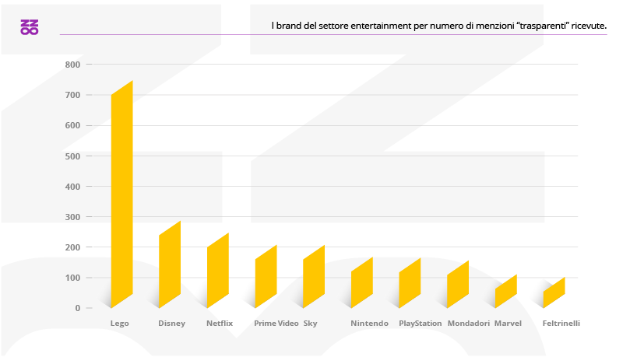
Task: Select the "PlayStation" axis label
Action: tap(420, 324)
